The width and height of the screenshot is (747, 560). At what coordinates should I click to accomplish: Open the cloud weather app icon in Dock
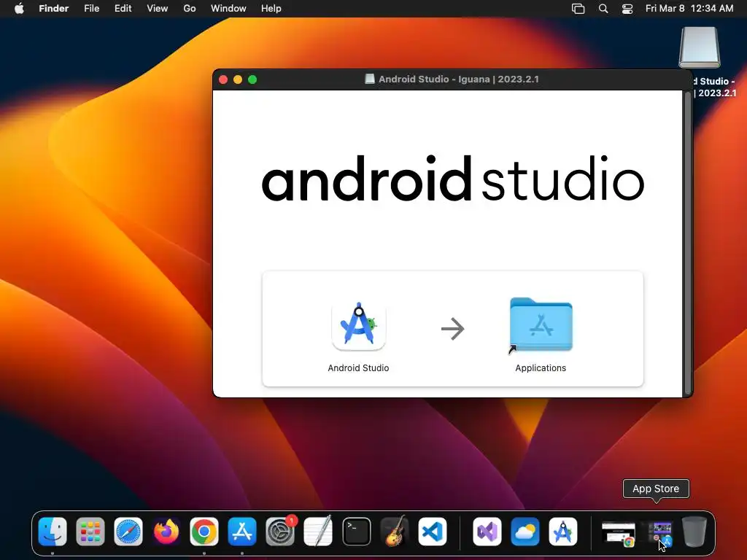[x=525, y=531]
